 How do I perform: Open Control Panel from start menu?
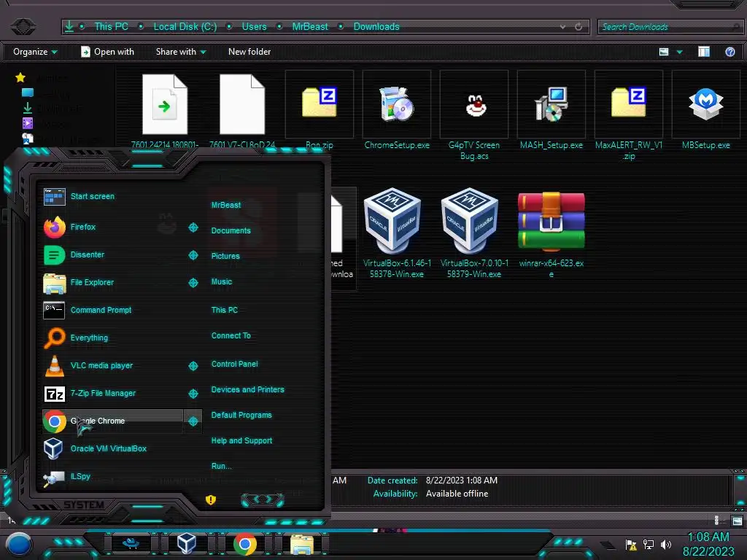(x=234, y=365)
